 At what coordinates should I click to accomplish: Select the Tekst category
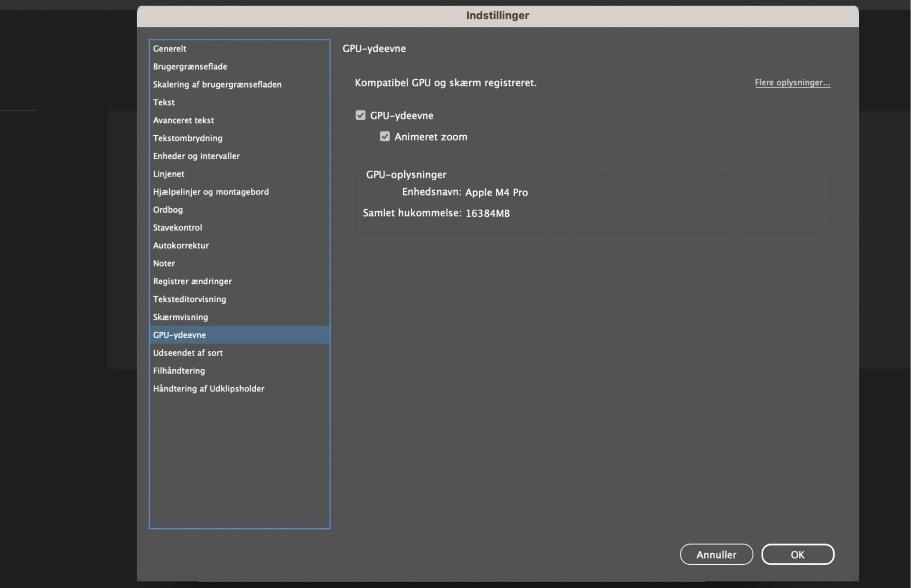coord(164,102)
